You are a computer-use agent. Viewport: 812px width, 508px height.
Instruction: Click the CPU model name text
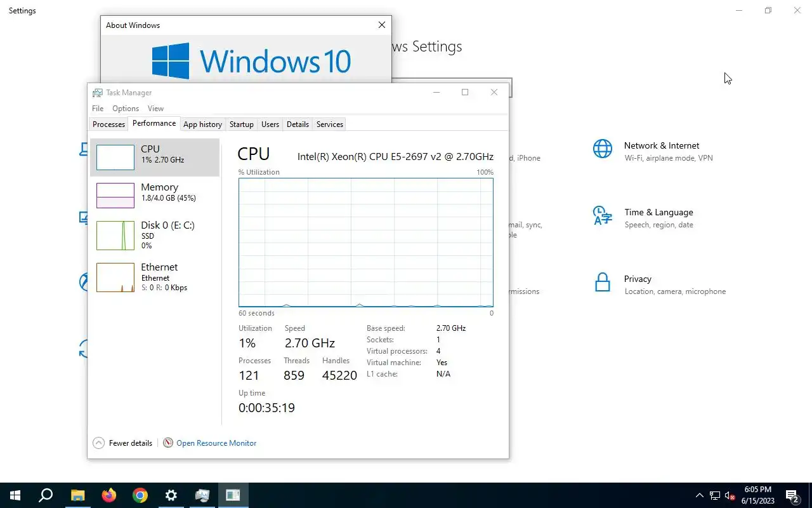pyautogui.click(x=395, y=157)
